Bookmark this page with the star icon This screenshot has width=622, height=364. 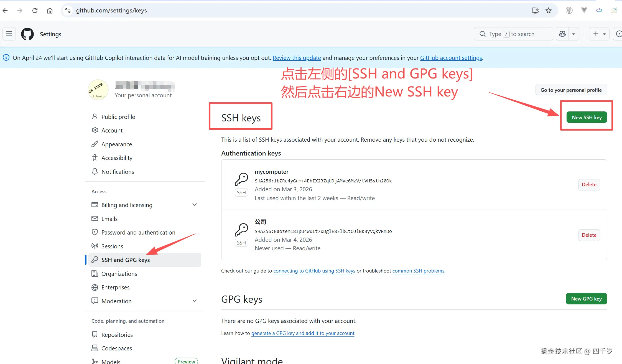[549, 10]
